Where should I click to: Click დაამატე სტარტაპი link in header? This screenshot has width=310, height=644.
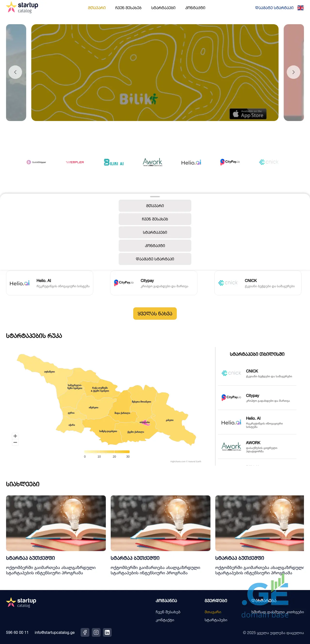[x=274, y=8]
